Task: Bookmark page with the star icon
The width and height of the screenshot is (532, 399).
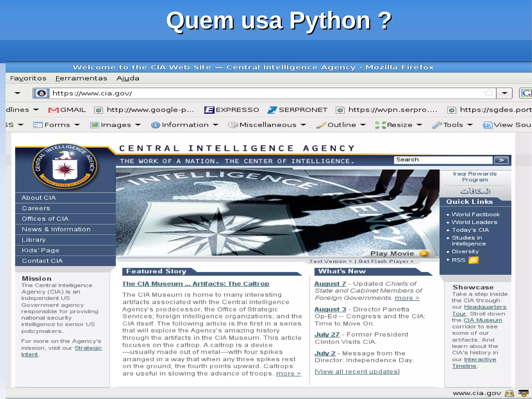Action: pyautogui.click(x=489, y=93)
